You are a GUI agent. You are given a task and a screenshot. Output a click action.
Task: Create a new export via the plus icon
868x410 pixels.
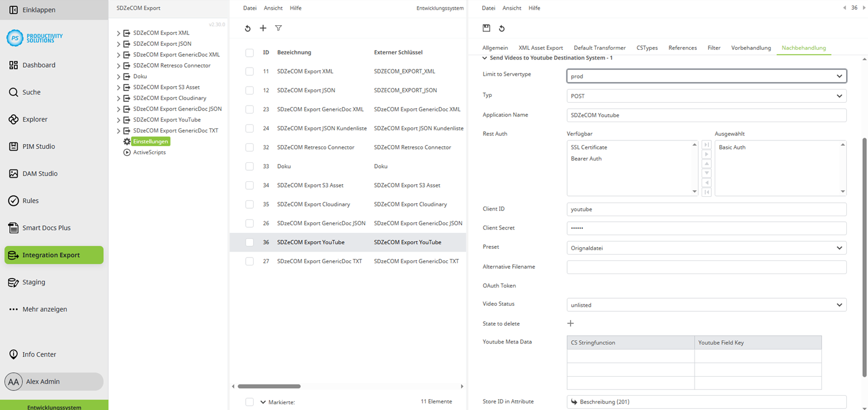[263, 28]
